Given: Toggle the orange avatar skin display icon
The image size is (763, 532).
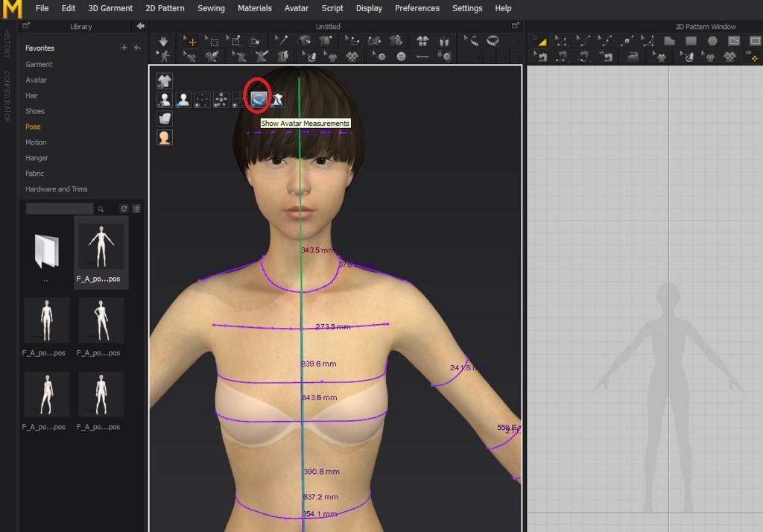Looking at the screenshot, I should tap(165, 138).
